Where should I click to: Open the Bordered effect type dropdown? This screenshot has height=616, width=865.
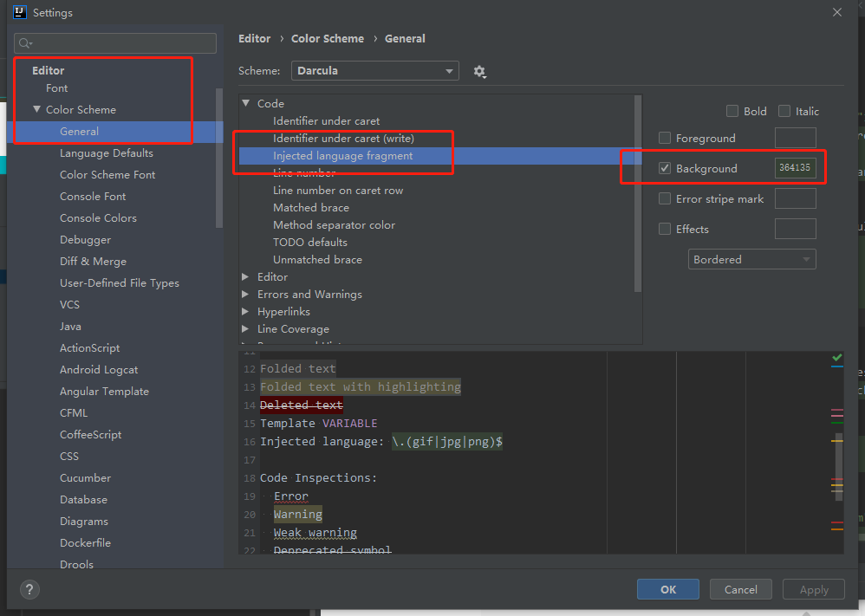click(x=752, y=259)
